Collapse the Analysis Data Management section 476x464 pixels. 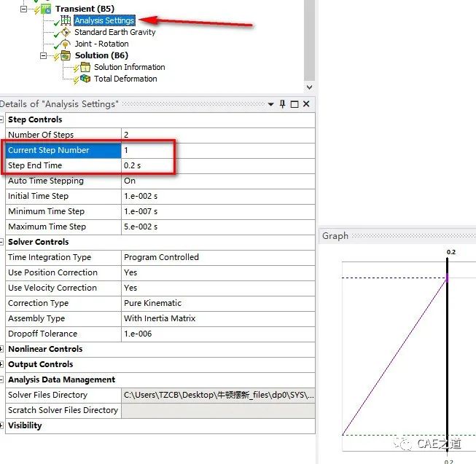pyautogui.click(x=1, y=380)
